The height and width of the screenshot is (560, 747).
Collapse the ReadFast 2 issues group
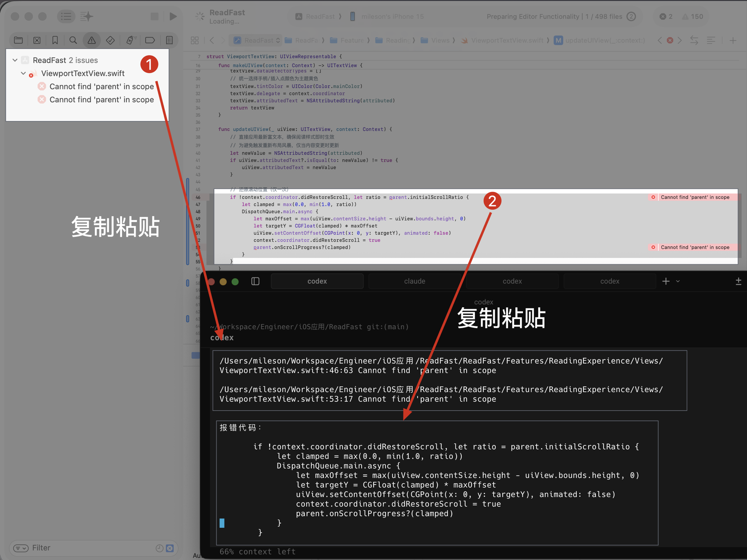point(15,60)
